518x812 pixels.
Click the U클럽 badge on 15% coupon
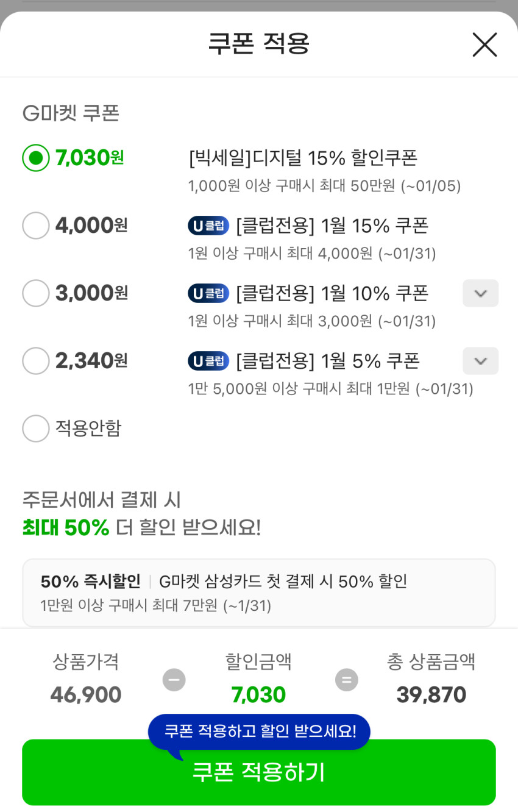click(208, 226)
